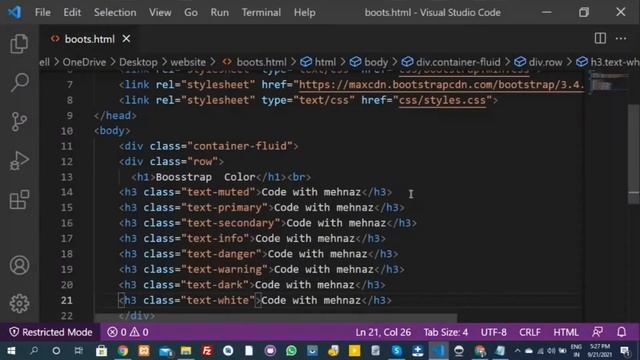
Task: Follow the css/styles.css link
Action: 442,100
